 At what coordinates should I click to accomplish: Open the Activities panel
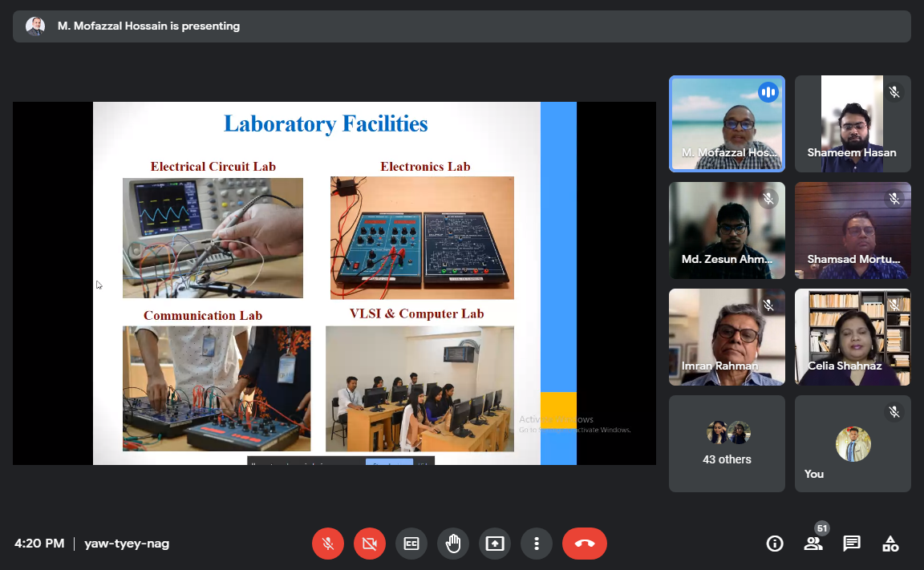point(890,544)
